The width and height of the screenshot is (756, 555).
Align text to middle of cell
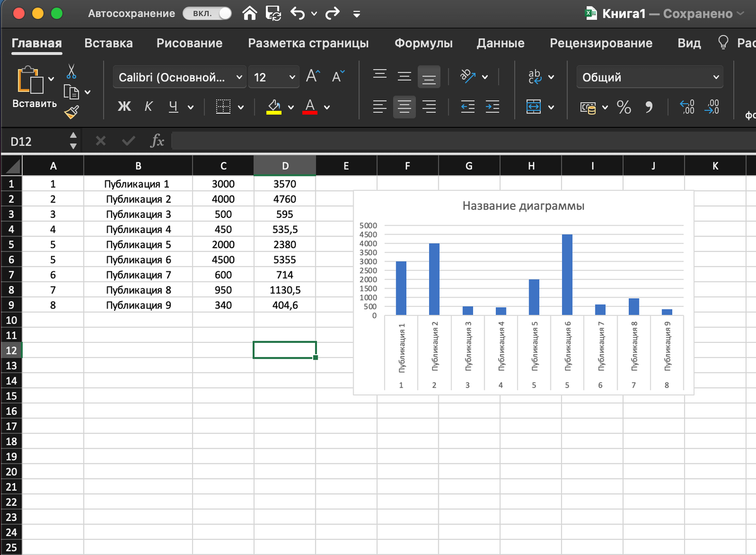click(404, 77)
